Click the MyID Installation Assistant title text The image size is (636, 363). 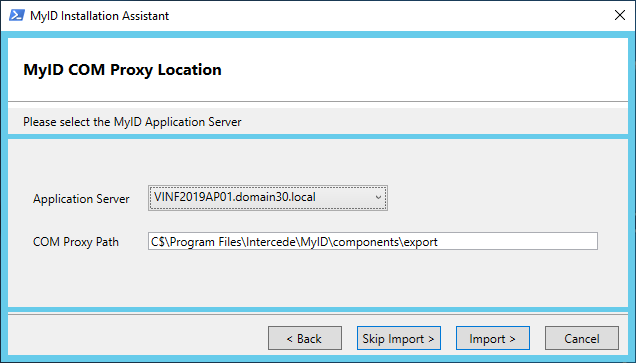[99, 16]
